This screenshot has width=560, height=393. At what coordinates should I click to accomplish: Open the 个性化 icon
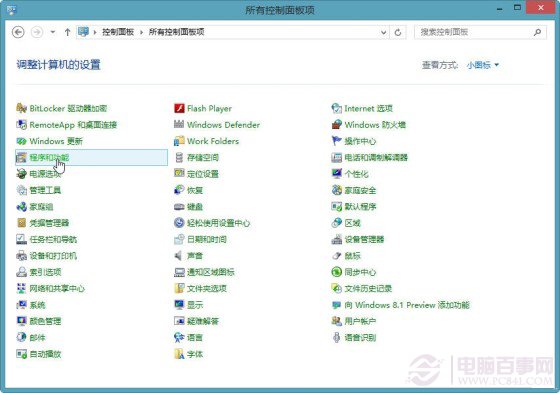pyautogui.click(x=337, y=174)
